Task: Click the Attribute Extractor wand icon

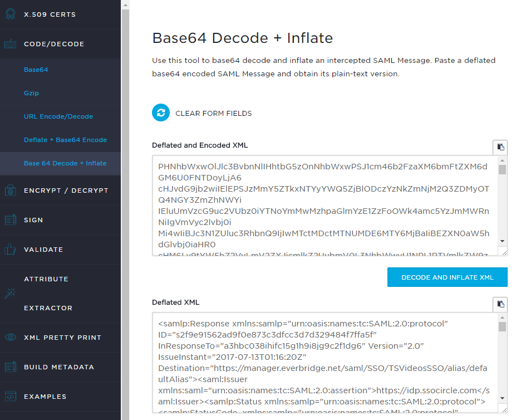Action: (10, 293)
